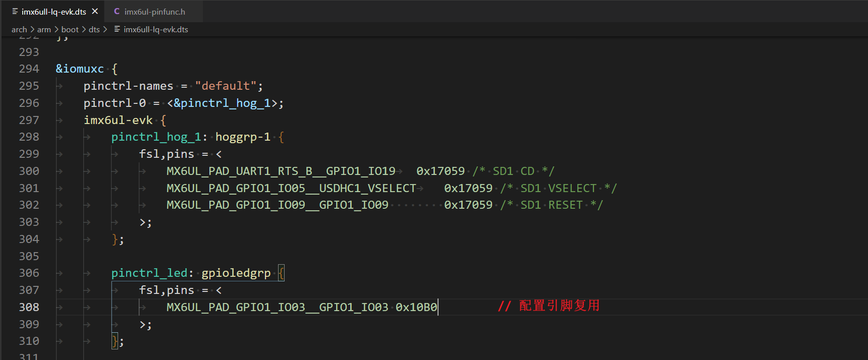Click MX6UL_PAD_GPIO1_IO05__USDHC1_VSELECT macro
This screenshot has width=868, height=360.
click(x=291, y=188)
